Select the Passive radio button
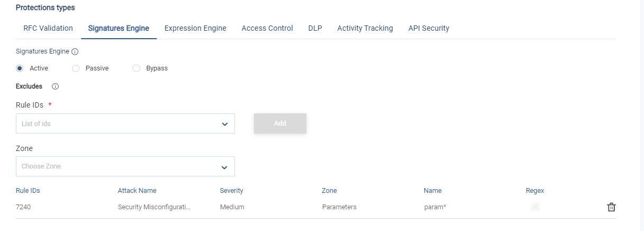The image size is (644, 231). (76, 68)
